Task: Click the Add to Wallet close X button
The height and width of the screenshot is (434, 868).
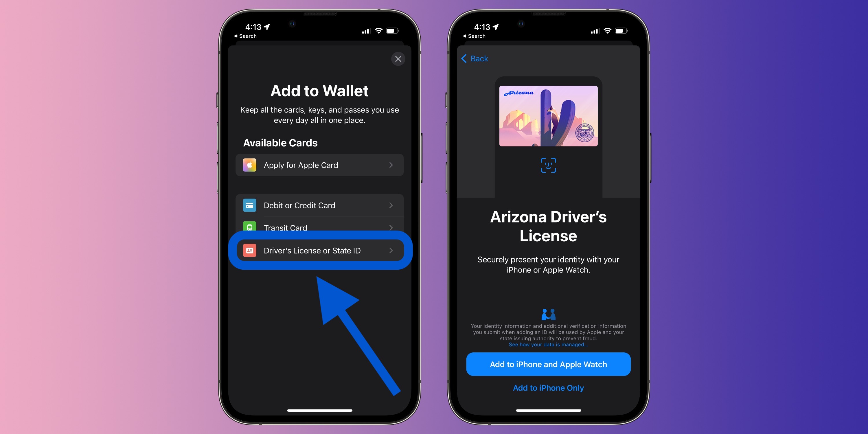Action: [398, 59]
